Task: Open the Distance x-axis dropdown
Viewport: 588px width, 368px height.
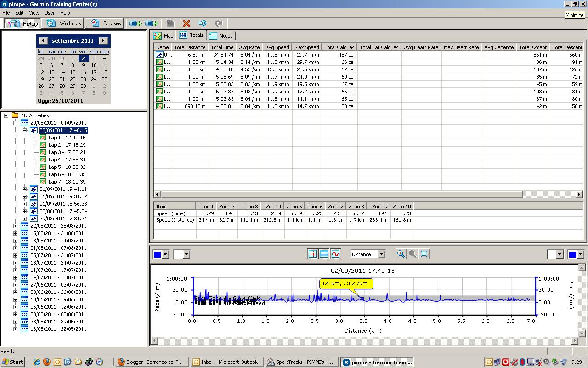Action: [381, 254]
